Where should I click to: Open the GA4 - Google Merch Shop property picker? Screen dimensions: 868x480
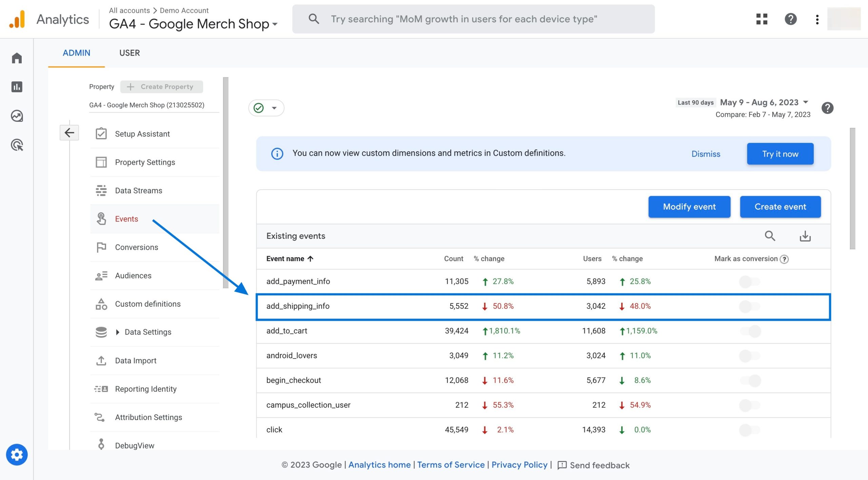coord(193,24)
